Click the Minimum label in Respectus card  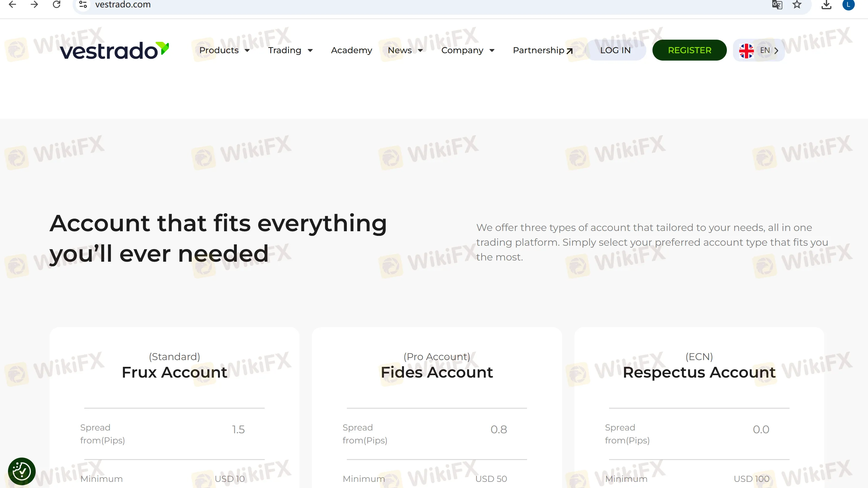coord(626,479)
